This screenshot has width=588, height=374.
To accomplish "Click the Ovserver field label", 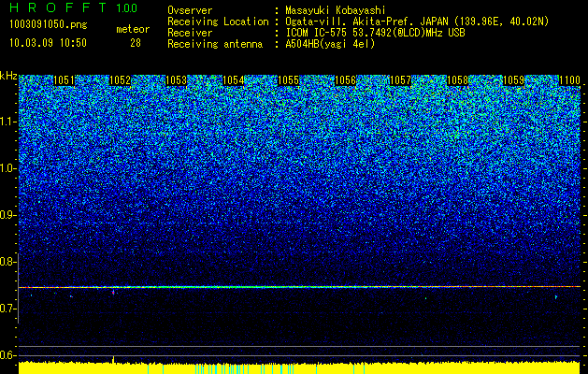I will (190, 10).
